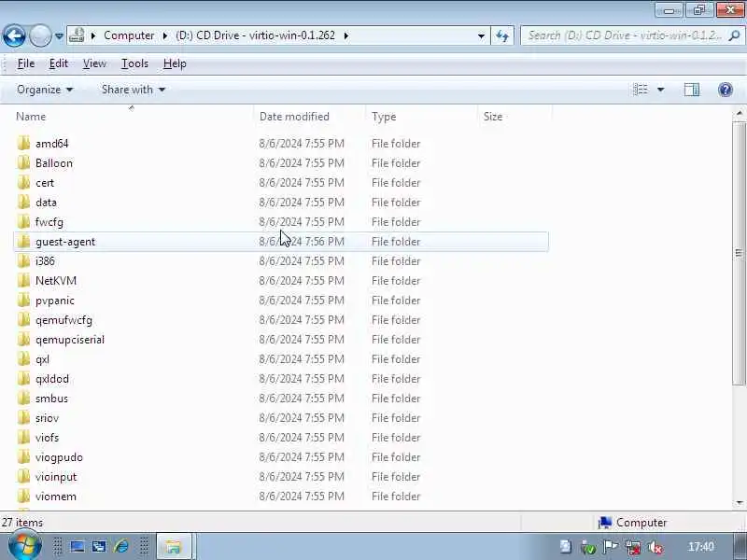Image resolution: width=747 pixels, height=560 pixels.
Task: Click the CD Drive virtio-win path segment
Action: [255, 35]
